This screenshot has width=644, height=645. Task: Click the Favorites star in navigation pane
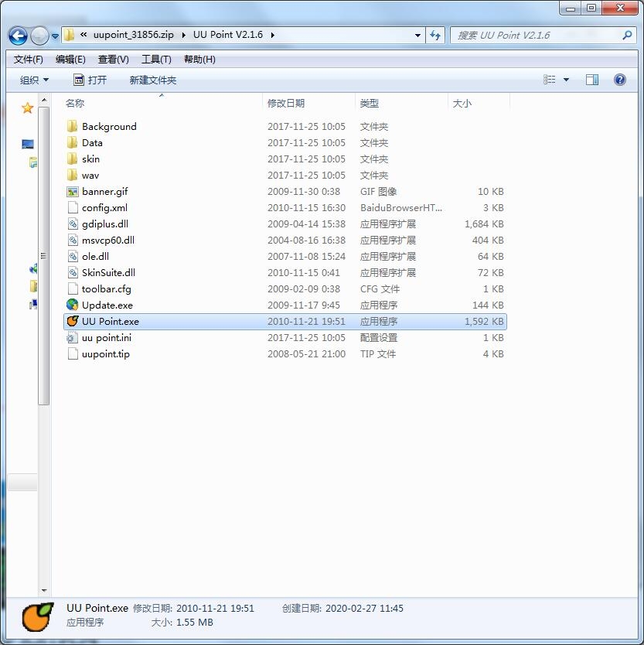tap(28, 108)
